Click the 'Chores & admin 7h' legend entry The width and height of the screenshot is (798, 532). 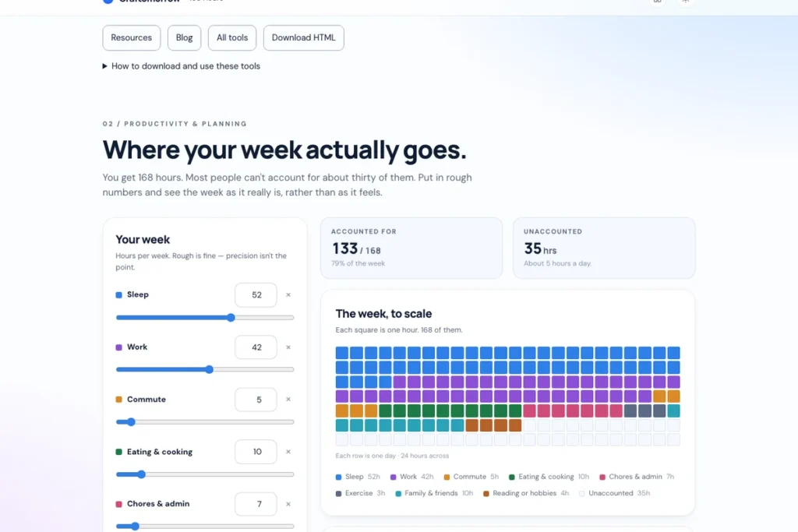(637, 477)
